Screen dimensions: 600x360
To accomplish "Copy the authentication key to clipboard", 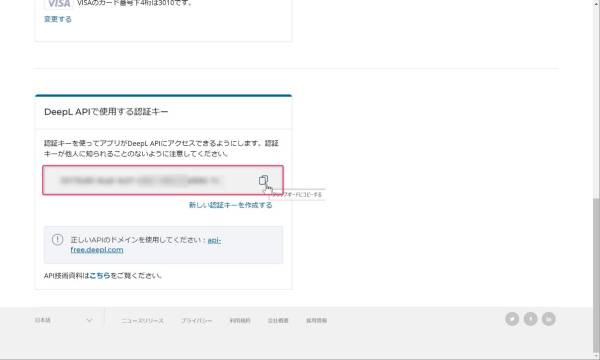I will point(263,180).
